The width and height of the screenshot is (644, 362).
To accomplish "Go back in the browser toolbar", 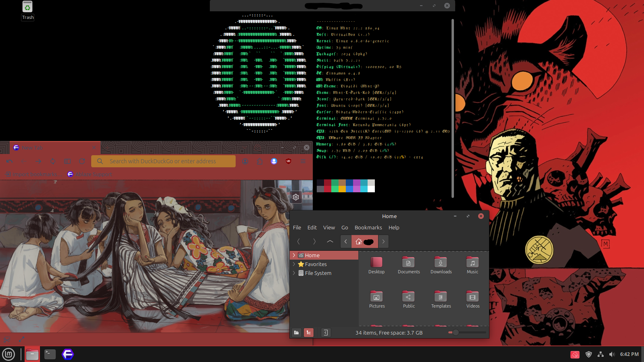I will [x=23, y=161].
